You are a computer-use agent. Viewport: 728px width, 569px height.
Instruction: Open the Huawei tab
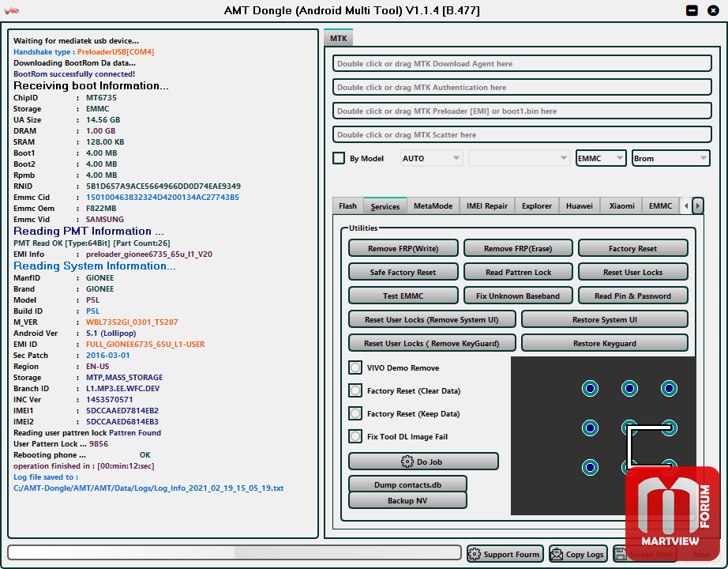[580, 206]
